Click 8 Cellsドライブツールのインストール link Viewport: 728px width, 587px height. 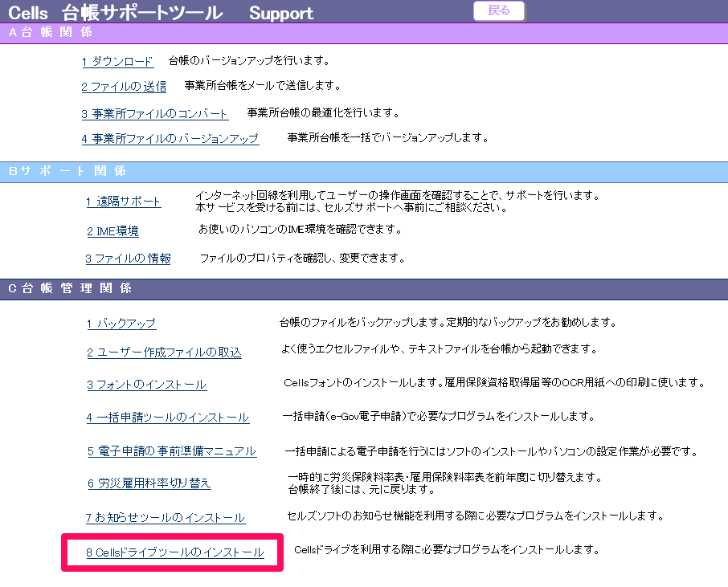pyautogui.click(x=175, y=552)
